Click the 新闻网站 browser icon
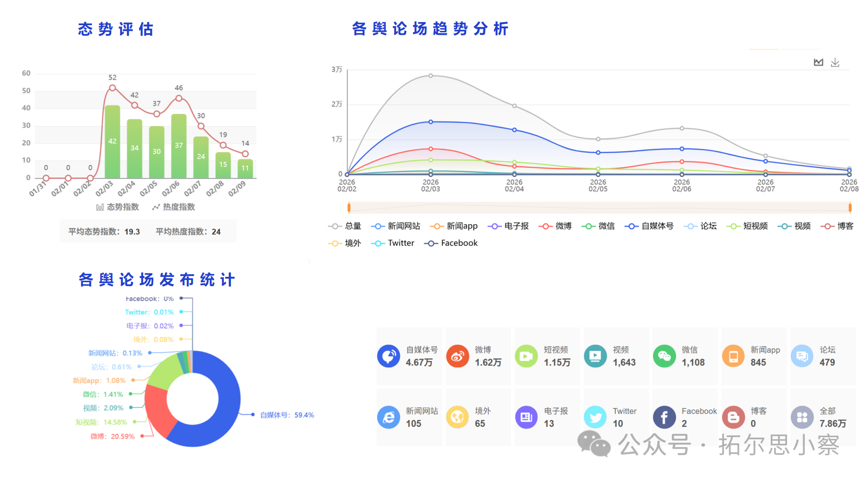The height and width of the screenshot is (480, 868). point(388,417)
